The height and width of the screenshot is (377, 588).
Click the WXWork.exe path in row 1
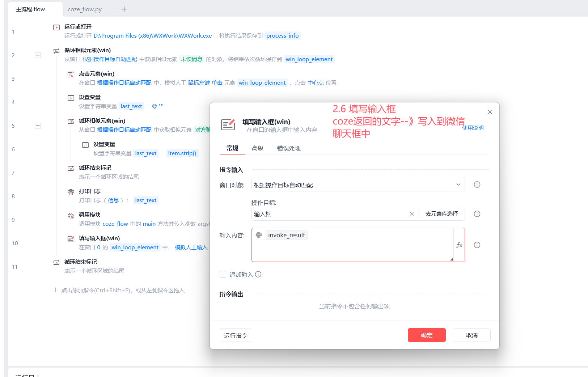point(153,35)
